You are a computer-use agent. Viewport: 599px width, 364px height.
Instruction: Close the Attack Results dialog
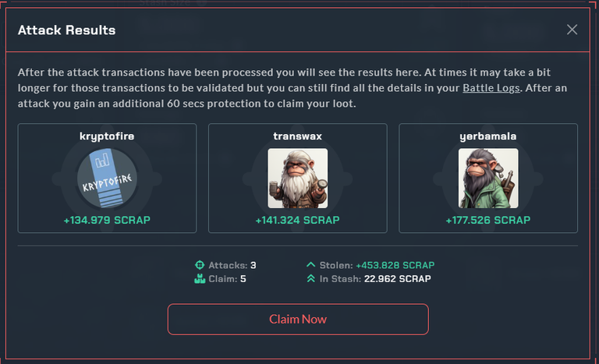click(x=572, y=30)
